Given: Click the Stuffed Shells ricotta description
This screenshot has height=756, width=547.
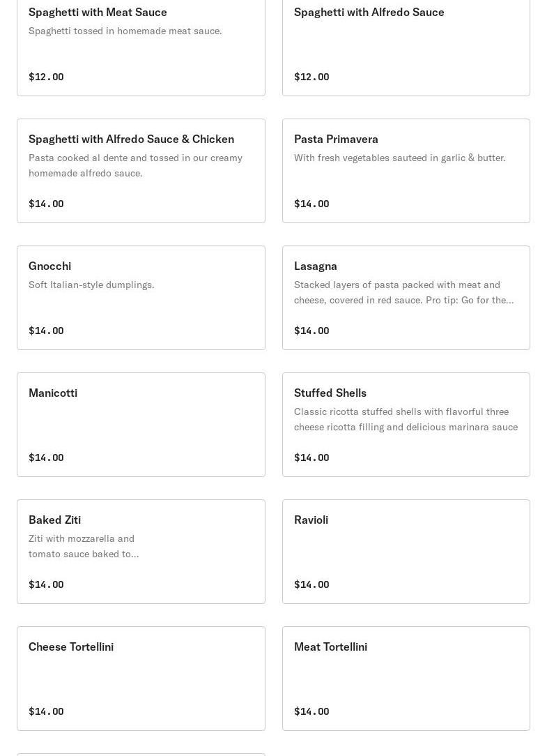Looking at the screenshot, I should tap(406, 419).
